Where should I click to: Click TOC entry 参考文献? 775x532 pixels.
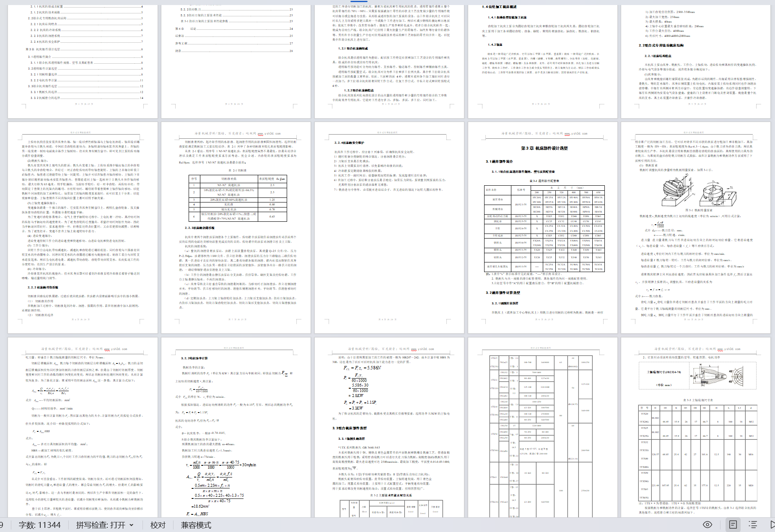point(234,44)
